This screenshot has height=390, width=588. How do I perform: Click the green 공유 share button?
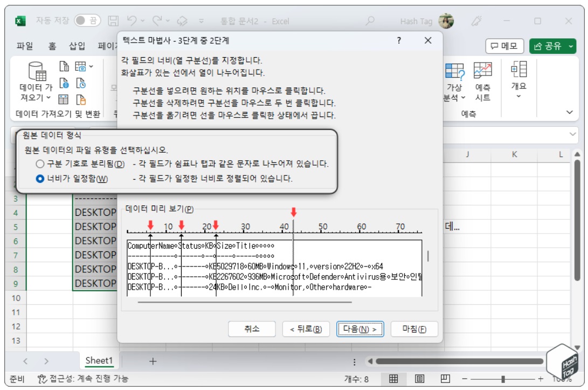[x=548, y=46]
